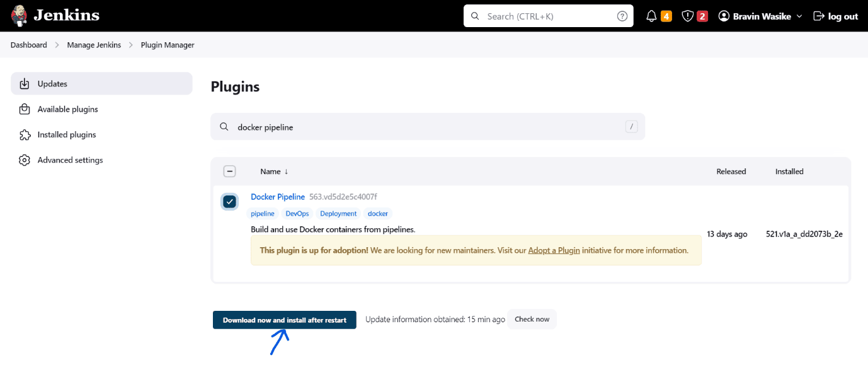Click the Jenkins butler logo icon
Image resolution: width=868 pixels, height=372 pixels.
(20, 16)
